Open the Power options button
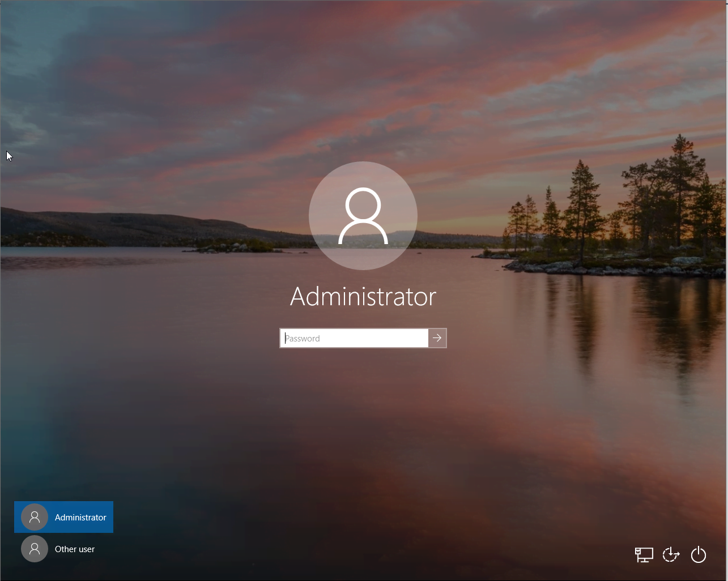Image resolution: width=728 pixels, height=581 pixels. [x=699, y=554]
